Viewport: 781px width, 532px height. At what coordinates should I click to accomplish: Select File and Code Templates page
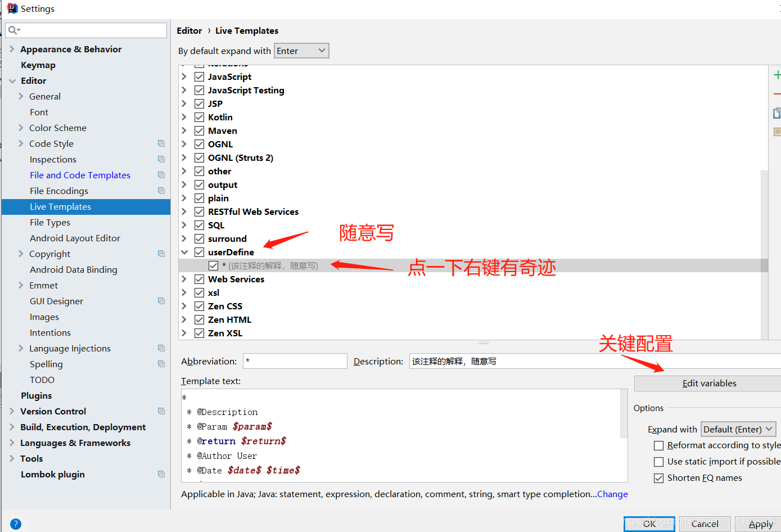click(x=80, y=175)
